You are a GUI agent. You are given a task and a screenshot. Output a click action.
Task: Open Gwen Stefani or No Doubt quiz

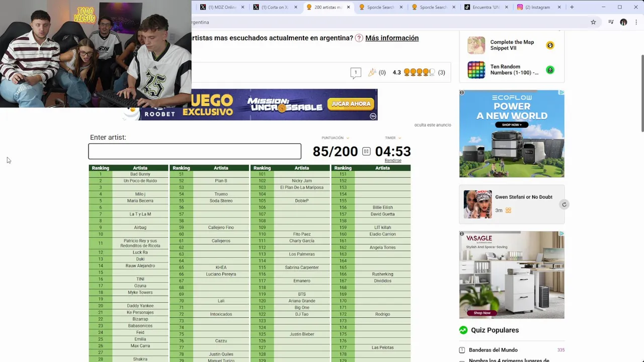pyautogui.click(x=524, y=197)
